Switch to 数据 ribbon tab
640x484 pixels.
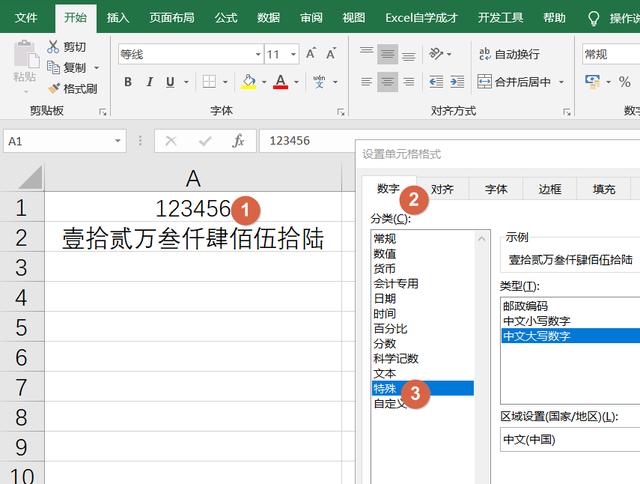click(268, 18)
